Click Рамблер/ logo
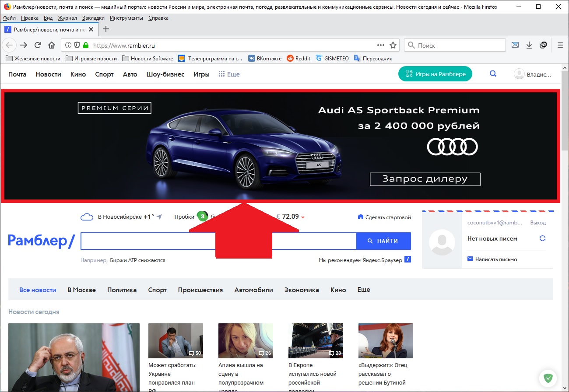Image resolution: width=569 pixels, height=392 pixels. (42, 241)
